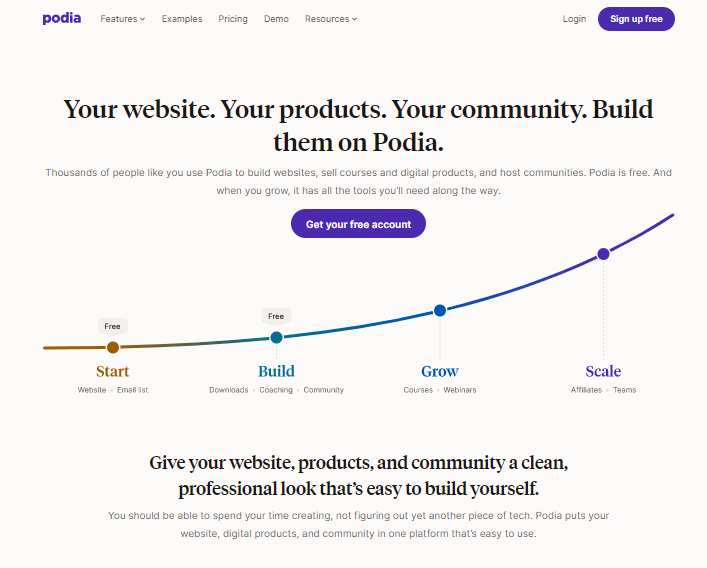The image size is (707, 568).
Task: Click Get your free account button
Action: pyautogui.click(x=358, y=224)
